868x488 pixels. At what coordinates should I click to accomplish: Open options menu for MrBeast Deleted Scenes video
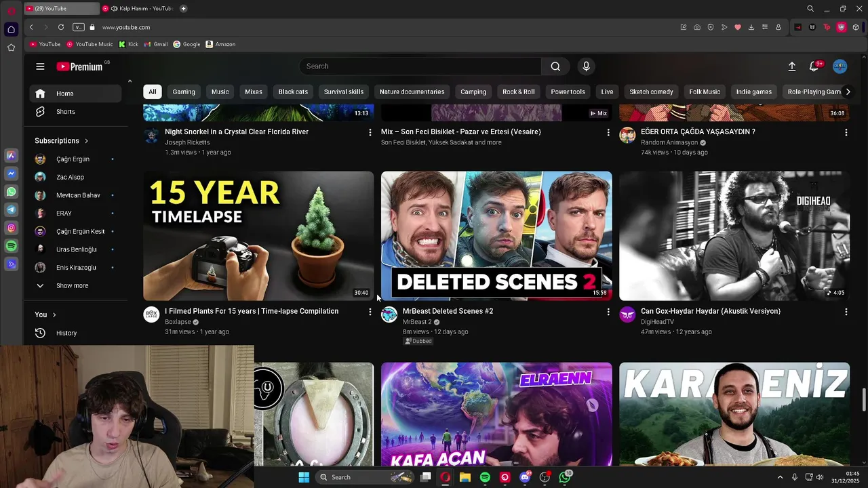608,312
